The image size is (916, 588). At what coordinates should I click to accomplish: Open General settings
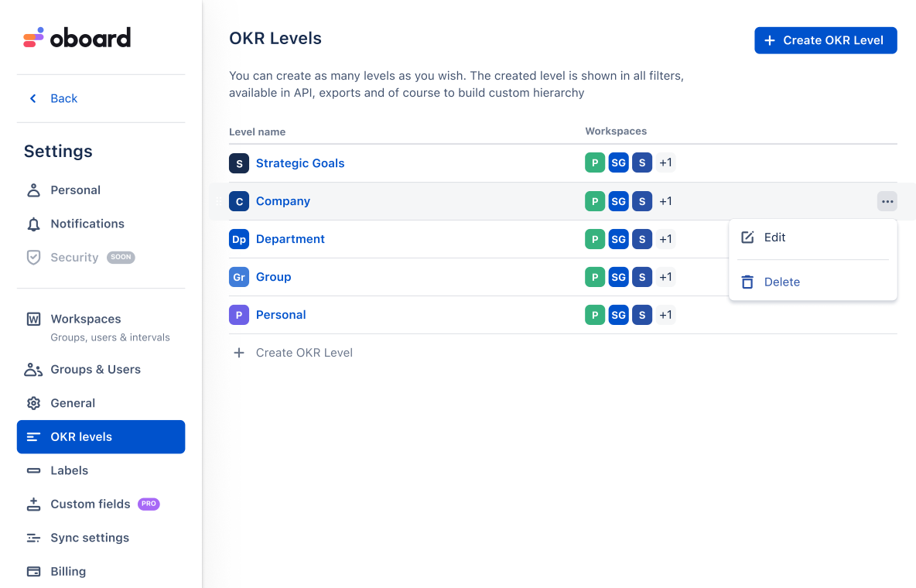[73, 403]
